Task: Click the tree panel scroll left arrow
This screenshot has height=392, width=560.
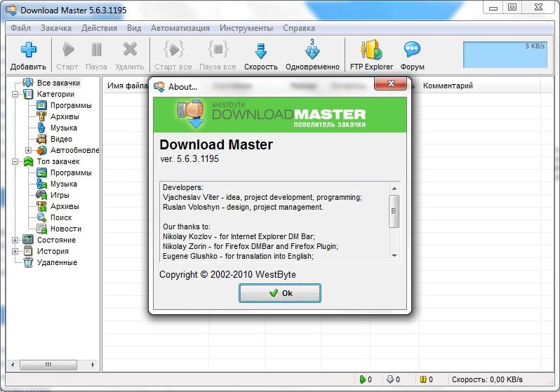Action: click(x=13, y=365)
